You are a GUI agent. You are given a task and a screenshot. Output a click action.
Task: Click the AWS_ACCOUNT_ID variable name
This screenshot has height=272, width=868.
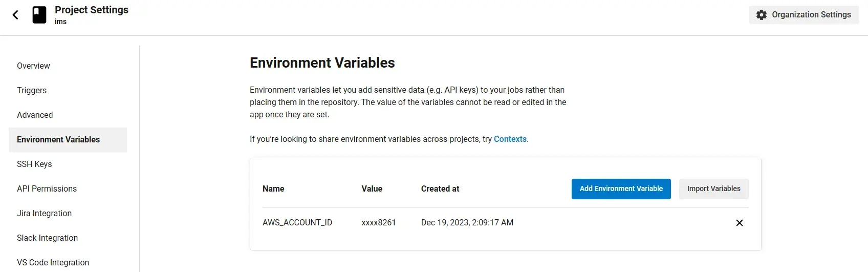297,223
